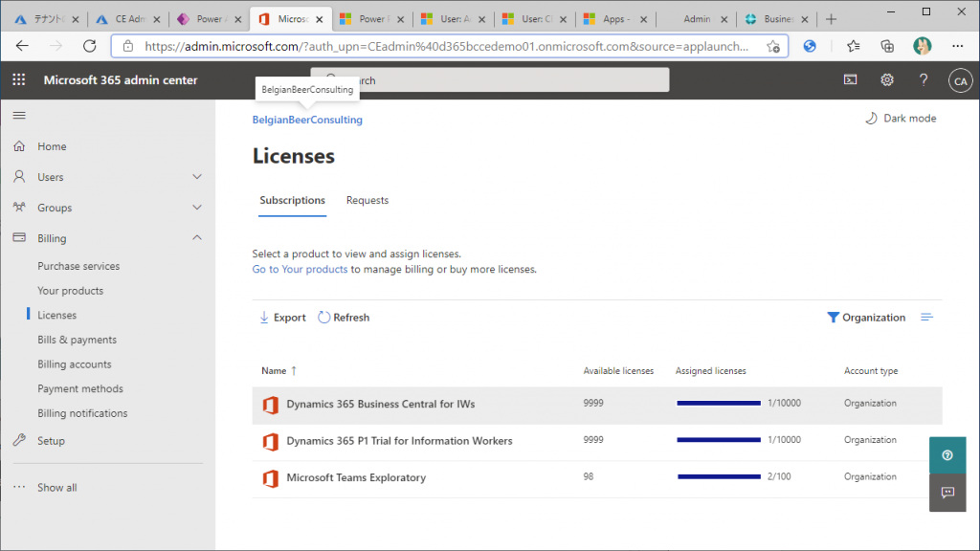The width and height of the screenshot is (980, 551).
Task: Switch to the Admin browser tab
Action: 697,19
